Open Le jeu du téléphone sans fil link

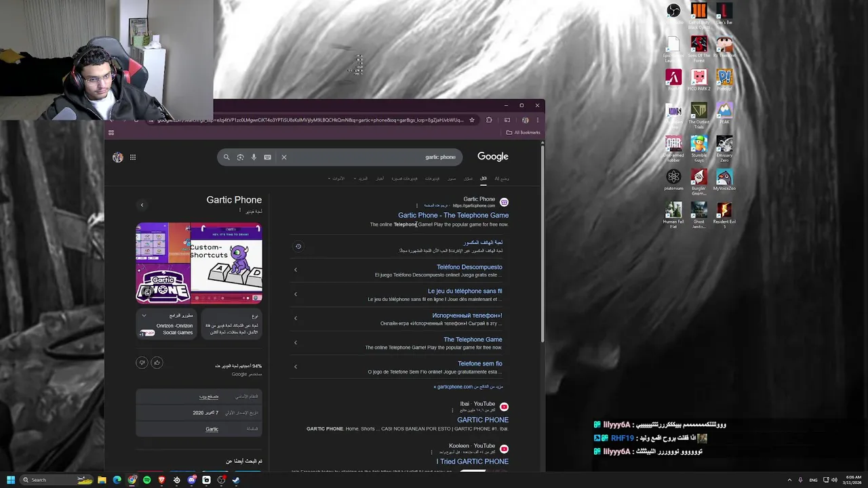[465, 291]
